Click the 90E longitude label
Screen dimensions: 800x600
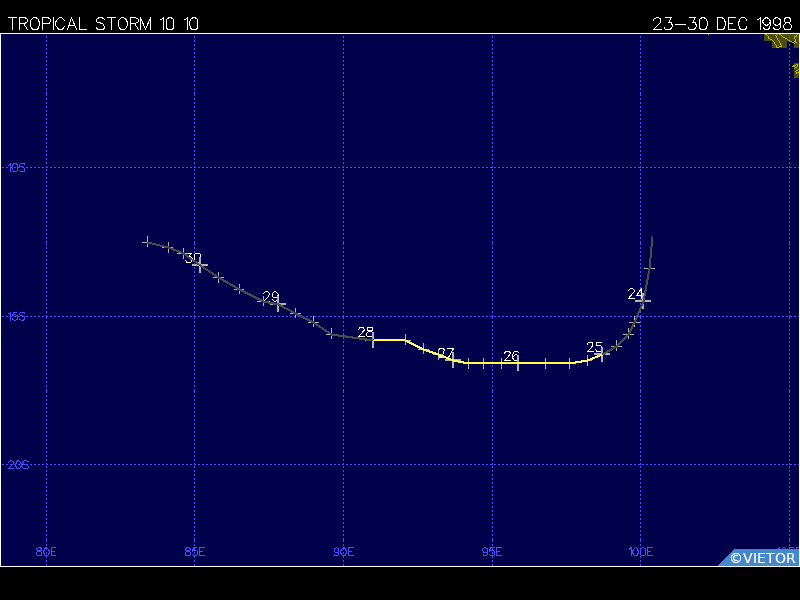click(343, 552)
